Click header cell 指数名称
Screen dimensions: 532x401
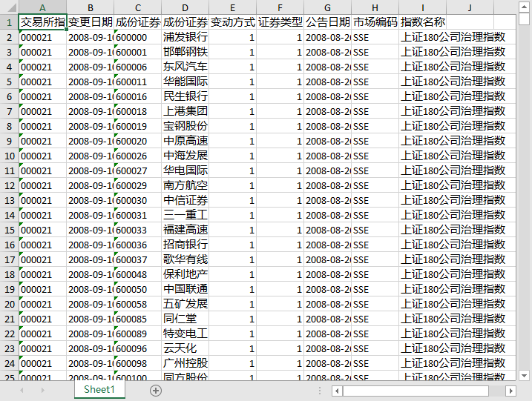(x=423, y=22)
